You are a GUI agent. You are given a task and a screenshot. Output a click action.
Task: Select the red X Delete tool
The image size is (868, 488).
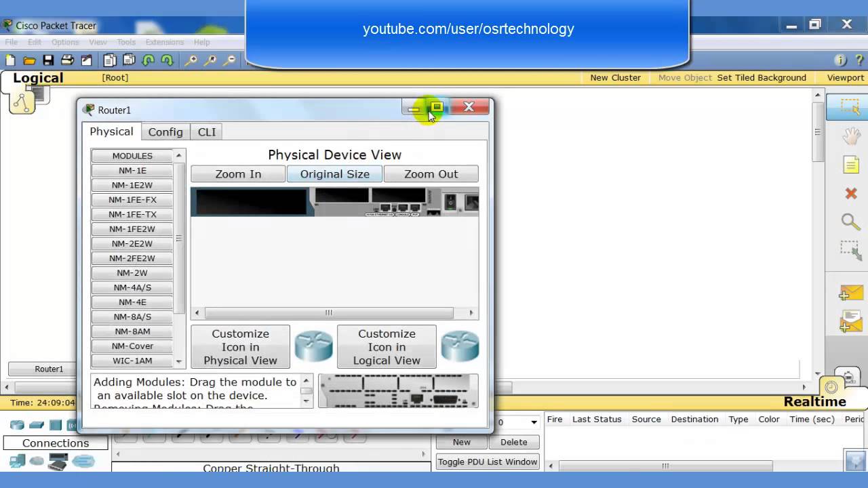(x=851, y=194)
